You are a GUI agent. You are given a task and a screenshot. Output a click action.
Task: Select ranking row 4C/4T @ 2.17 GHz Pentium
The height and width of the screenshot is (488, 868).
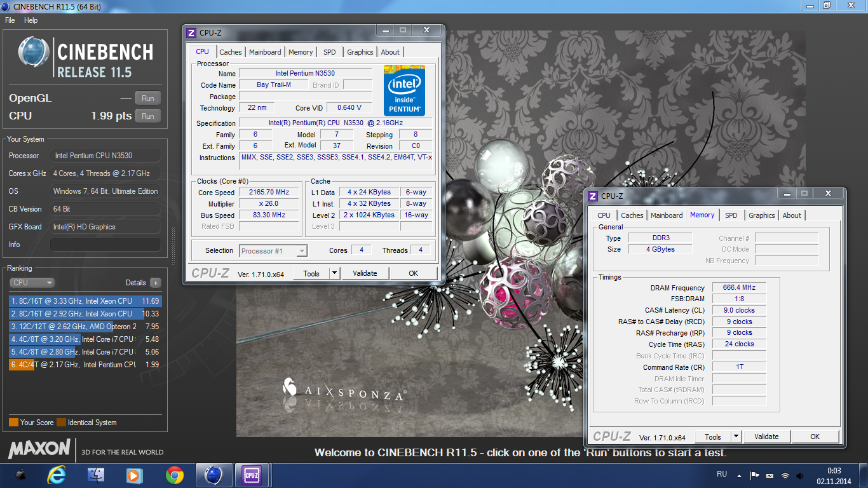tap(85, 365)
